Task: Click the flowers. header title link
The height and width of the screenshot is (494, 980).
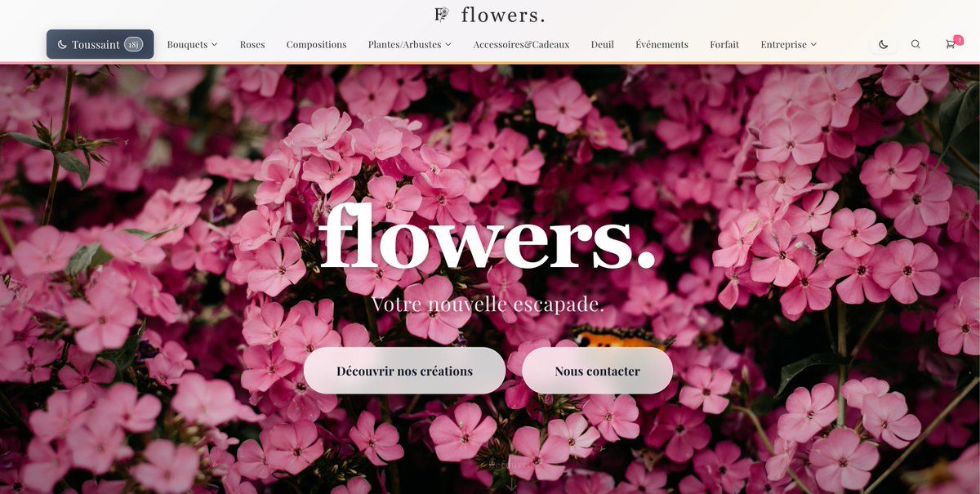Action: (x=503, y=15)
